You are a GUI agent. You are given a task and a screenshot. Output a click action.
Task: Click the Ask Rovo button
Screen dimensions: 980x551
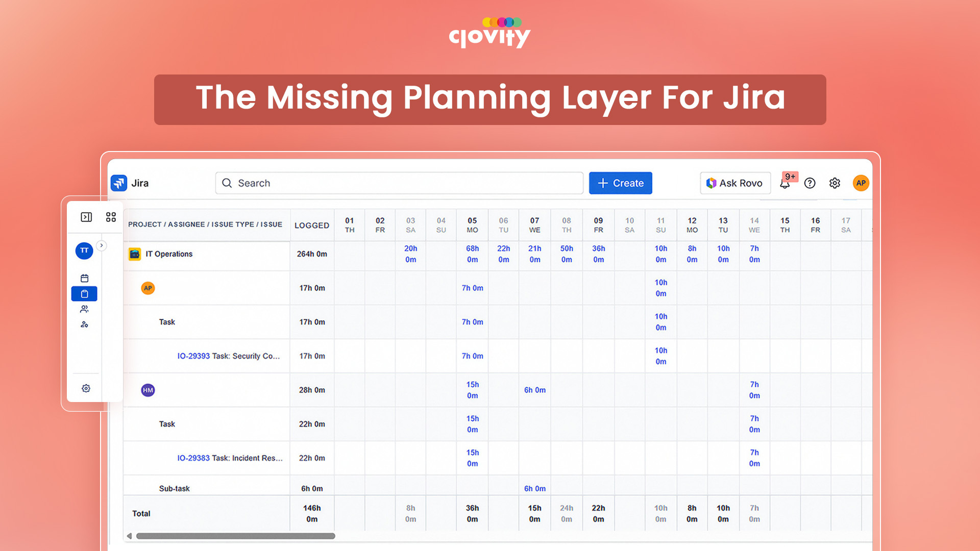(x=735, y=183)
